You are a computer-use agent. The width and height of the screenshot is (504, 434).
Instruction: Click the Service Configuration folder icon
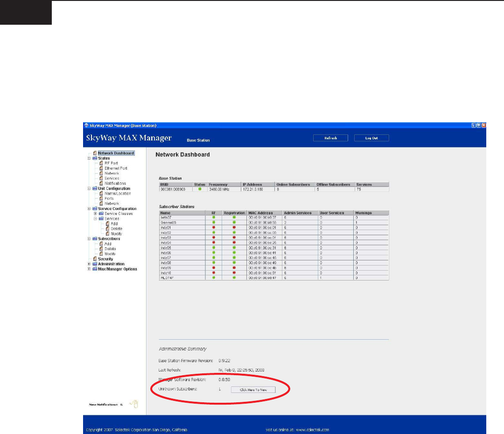(95, 209)
